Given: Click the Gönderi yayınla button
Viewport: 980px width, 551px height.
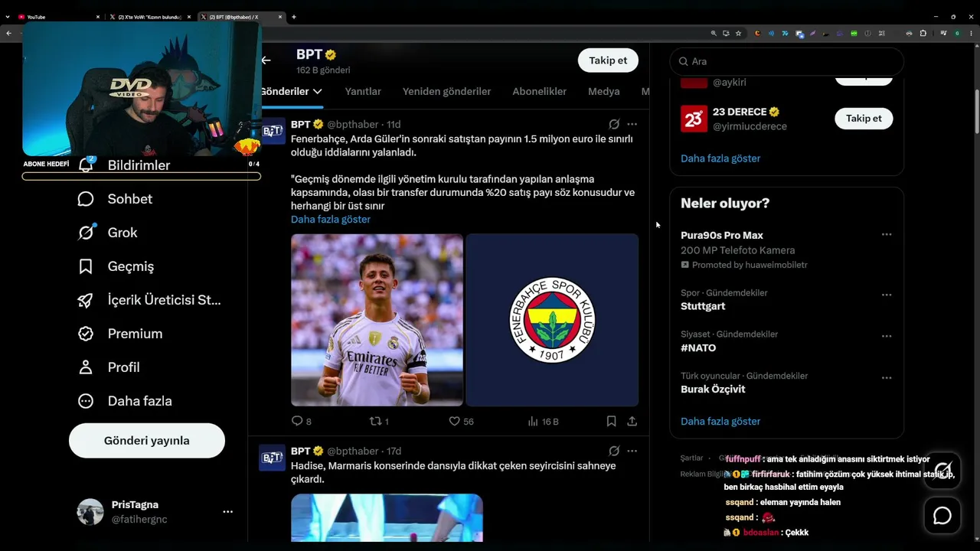Looking at the screenshot, I should (147, 441).
